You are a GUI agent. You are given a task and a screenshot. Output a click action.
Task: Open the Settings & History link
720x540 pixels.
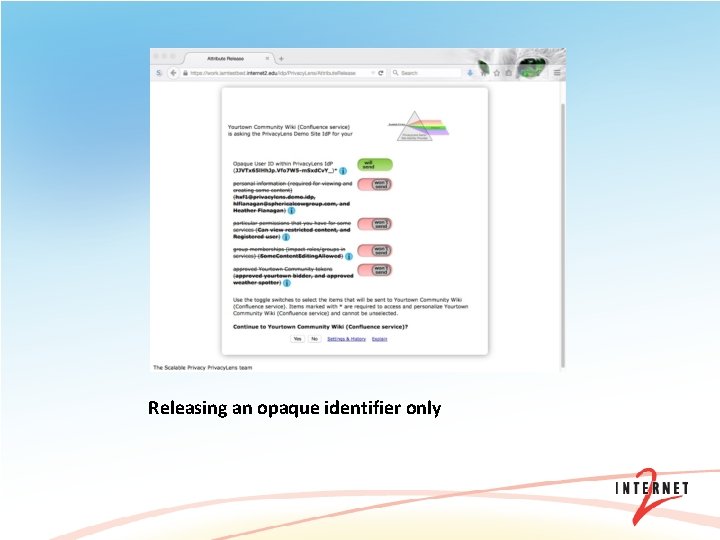coord(346,339)
